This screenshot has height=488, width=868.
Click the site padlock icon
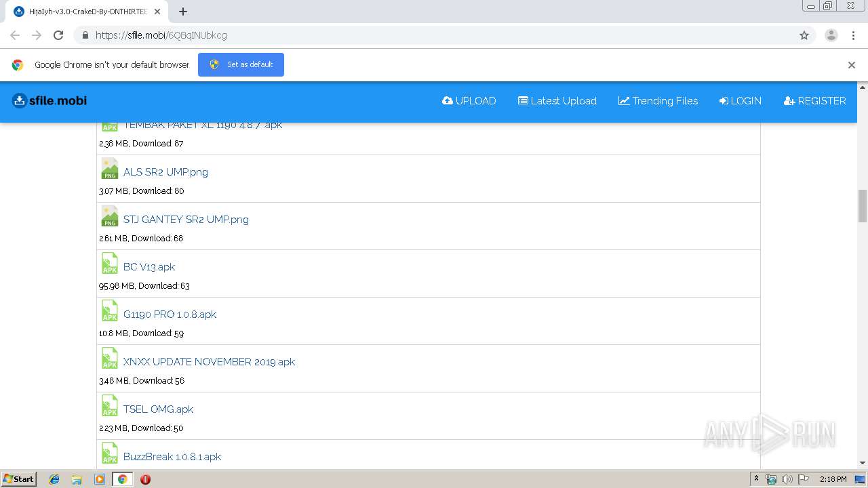click(85, 35)
